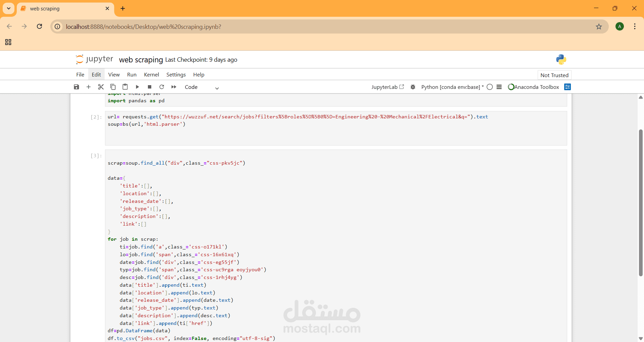Screen dimensions: 644x342
Task: Click the scrollbar up arrow
Action: pyautogui.click(x=641, y=97)
